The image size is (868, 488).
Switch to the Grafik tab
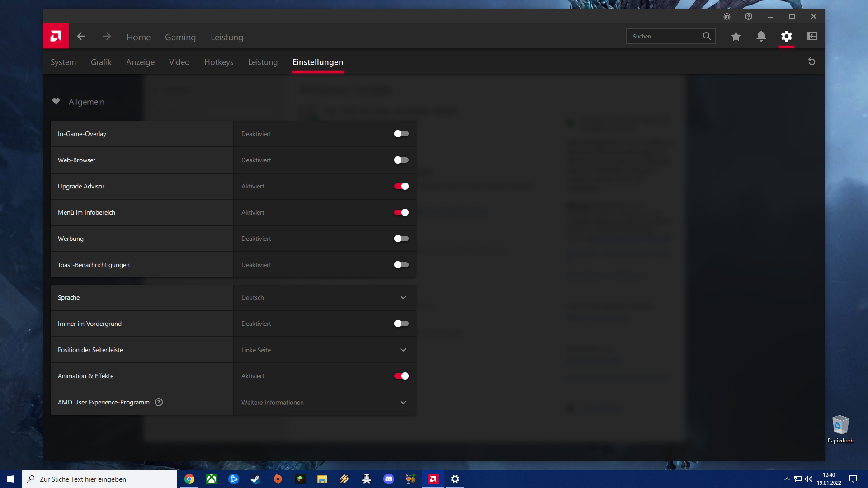click(101, 62)
